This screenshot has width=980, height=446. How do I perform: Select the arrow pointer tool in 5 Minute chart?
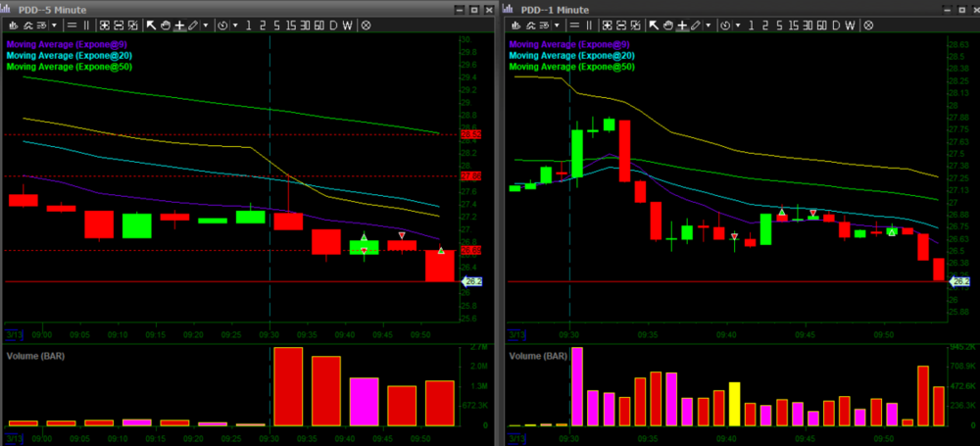151,25
